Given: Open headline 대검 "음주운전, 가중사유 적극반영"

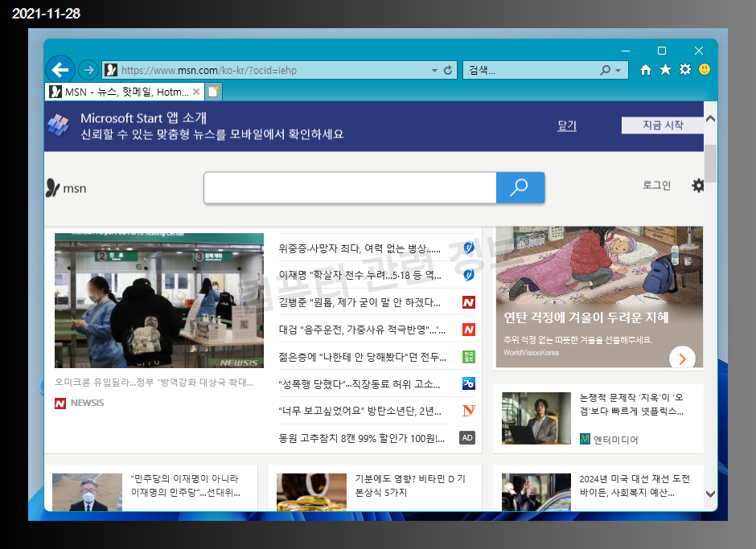Looking at the screenshot, I should [x=362, y=330].
